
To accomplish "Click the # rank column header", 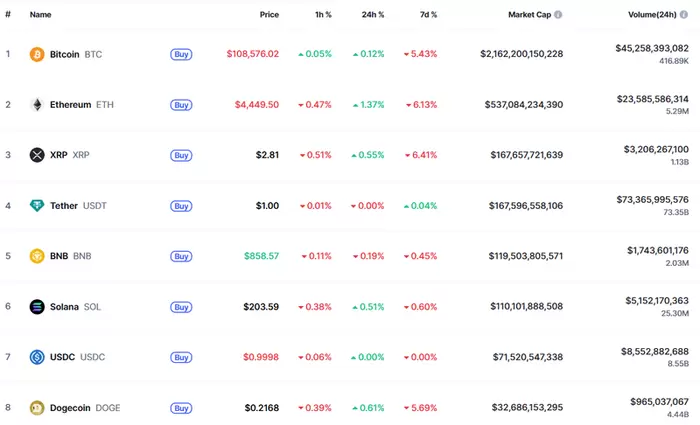I will pos(8,15).
